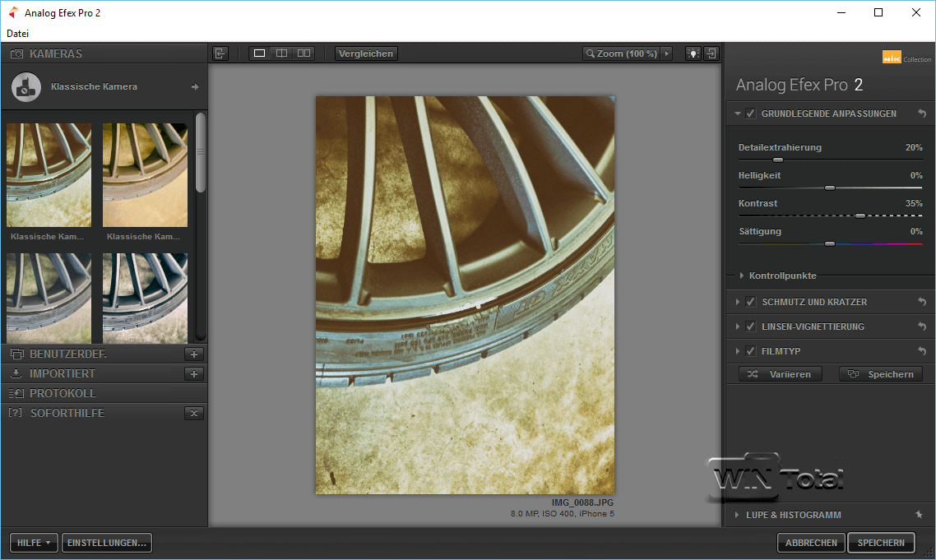
Task: Click the Variieren button
Action: (x=780, y=374)
